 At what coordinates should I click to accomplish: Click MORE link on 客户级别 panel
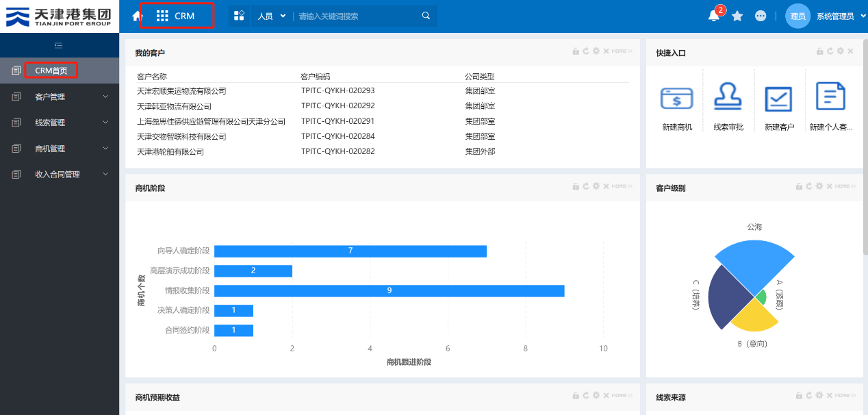point(845,186)
